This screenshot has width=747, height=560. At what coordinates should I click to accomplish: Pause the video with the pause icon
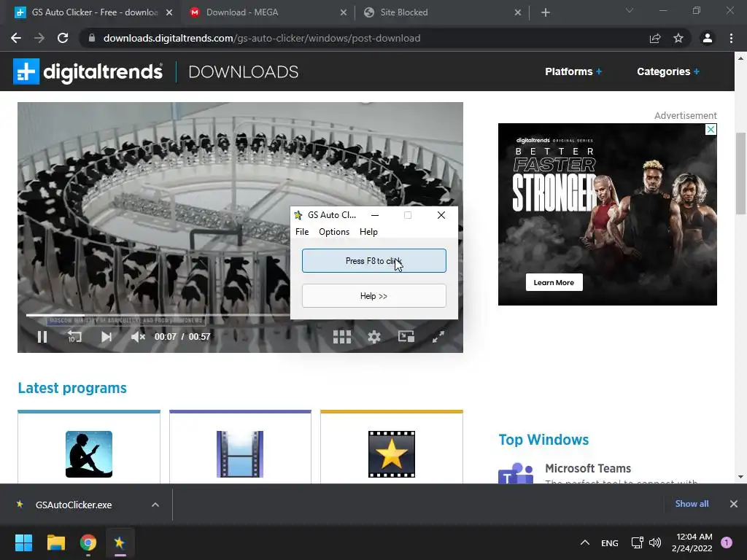point(42,337)
